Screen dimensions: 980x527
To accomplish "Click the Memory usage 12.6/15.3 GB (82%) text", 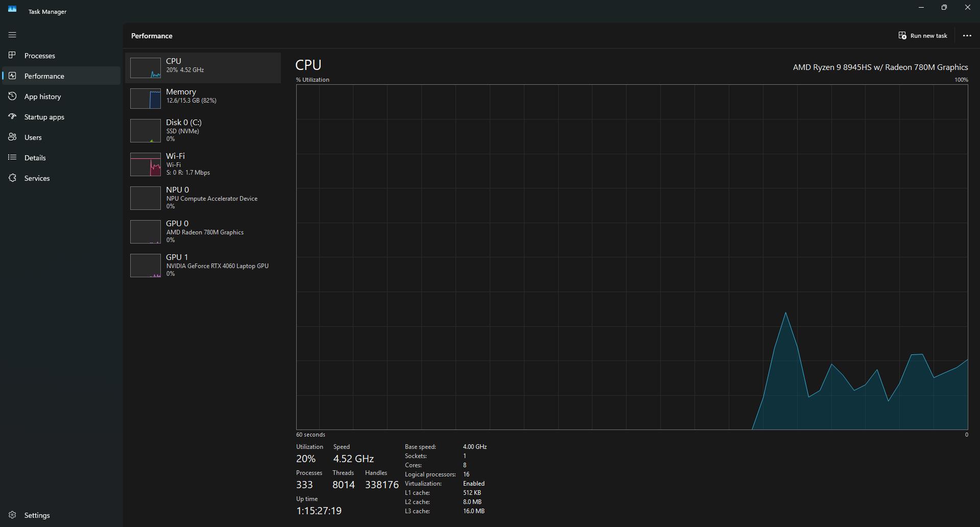I will pos(191,101).
